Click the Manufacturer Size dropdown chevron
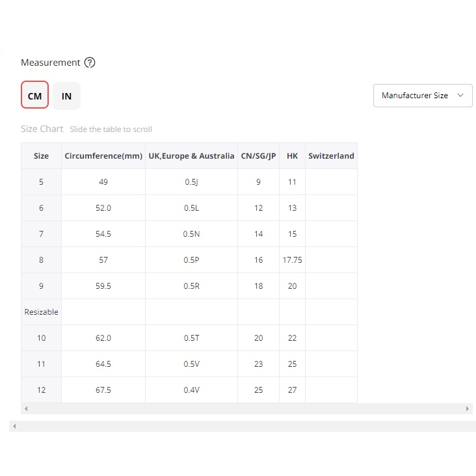The height and width of the screenshot is (476, 476). click(460, 96)
